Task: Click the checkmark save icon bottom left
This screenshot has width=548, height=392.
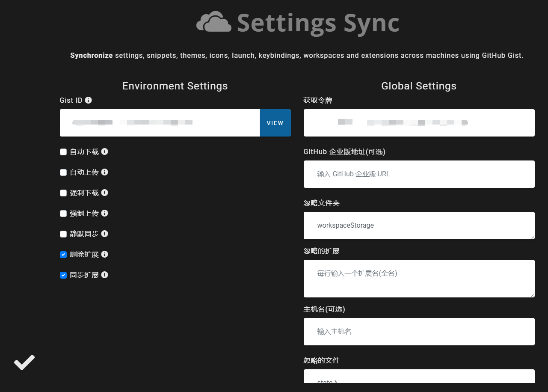Action: coord(24,362)
